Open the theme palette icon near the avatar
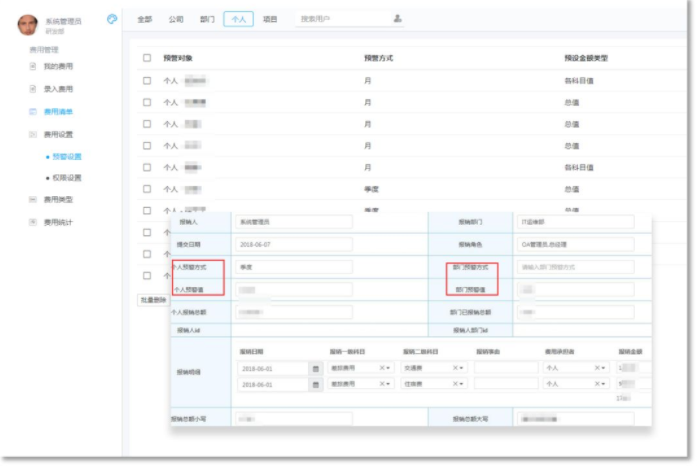699x469 pixels. 112,19
